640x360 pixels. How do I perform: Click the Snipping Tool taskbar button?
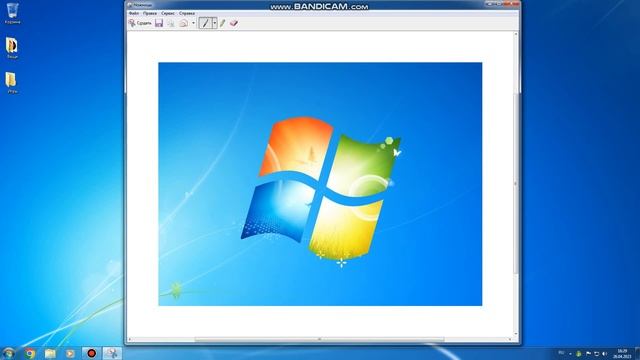tap(112, 353)
